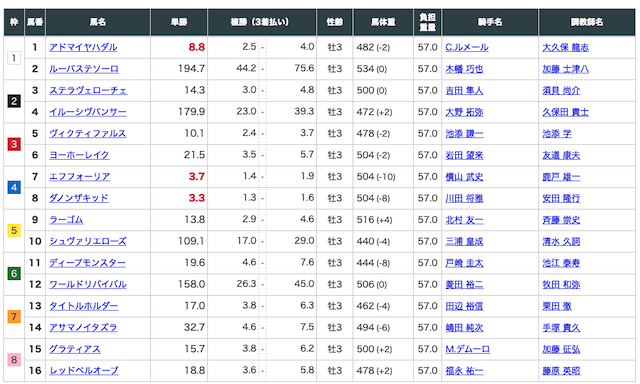Image resolution: width=640 pixels, height=384 pixels.
Task: Open horse グラティアス link
Action: click(x=75, y=349)
